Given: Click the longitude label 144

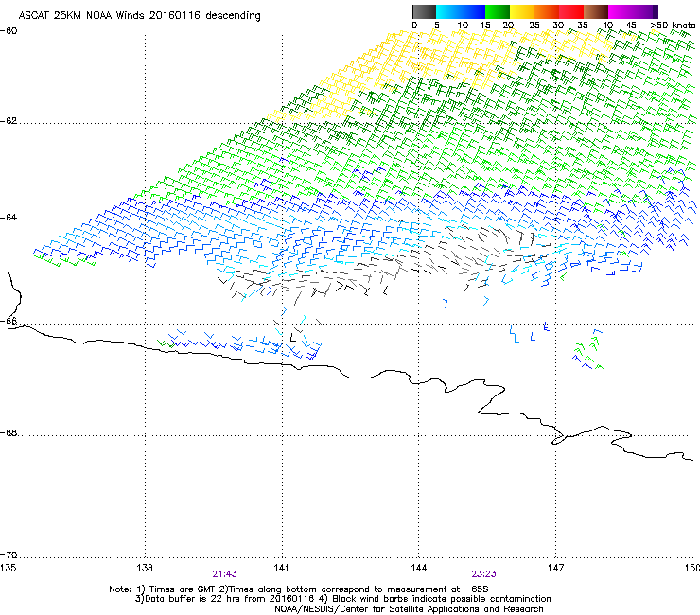Looking at the screenshot, I should (418, 568).
